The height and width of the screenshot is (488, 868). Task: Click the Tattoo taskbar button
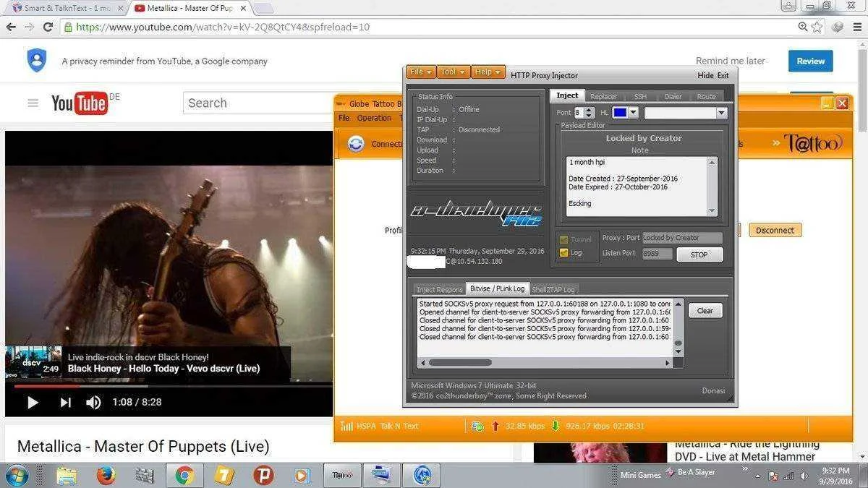(342, 476)
